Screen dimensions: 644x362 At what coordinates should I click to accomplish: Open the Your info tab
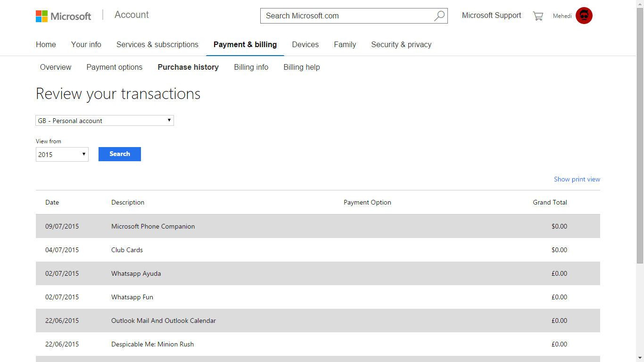86,44
